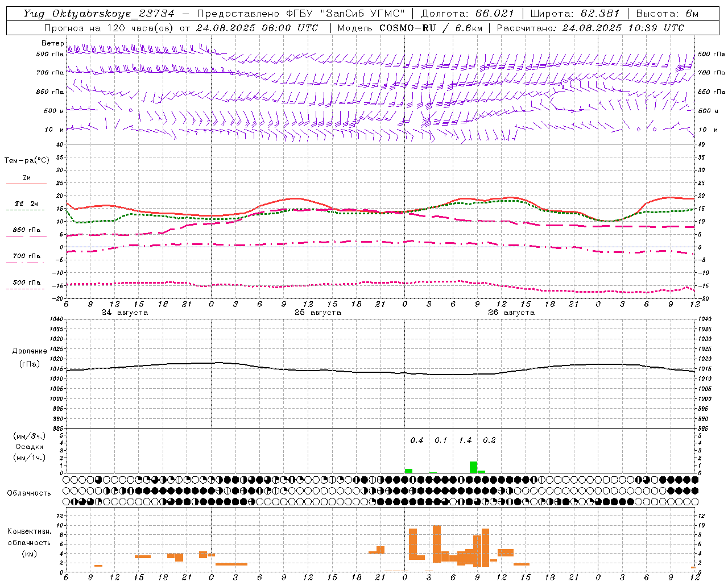The image size is (728, 582).
Task: Click the Давление pressure panel label
Action: (30, 351)
